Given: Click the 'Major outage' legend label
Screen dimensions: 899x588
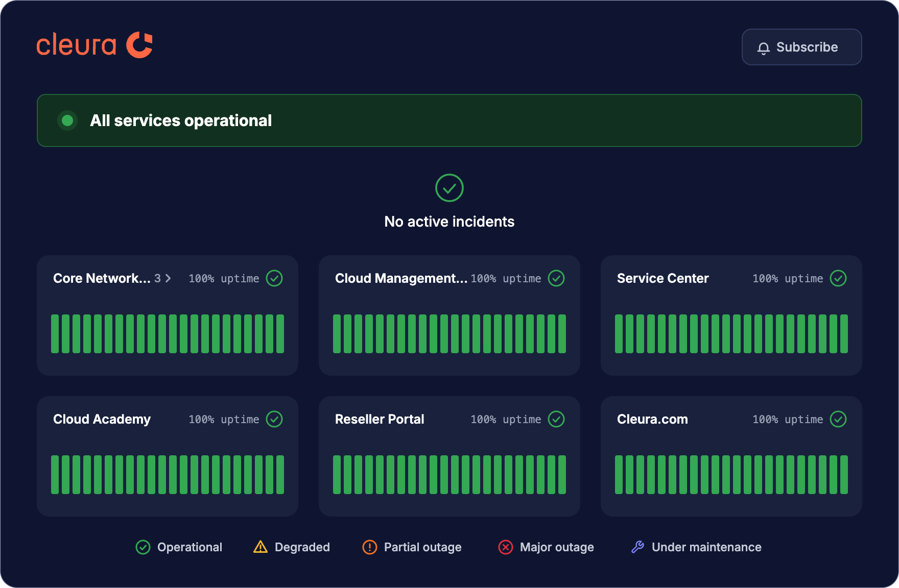Looking at the screenshot, I should (557, 547).
